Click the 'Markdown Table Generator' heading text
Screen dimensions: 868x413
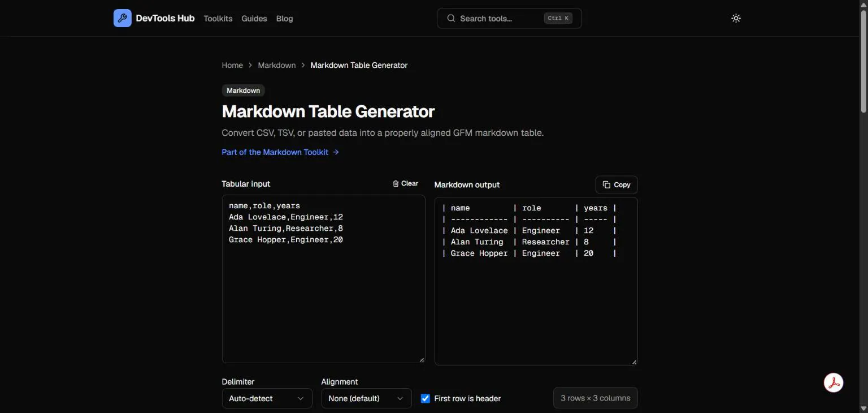(328, 111)
